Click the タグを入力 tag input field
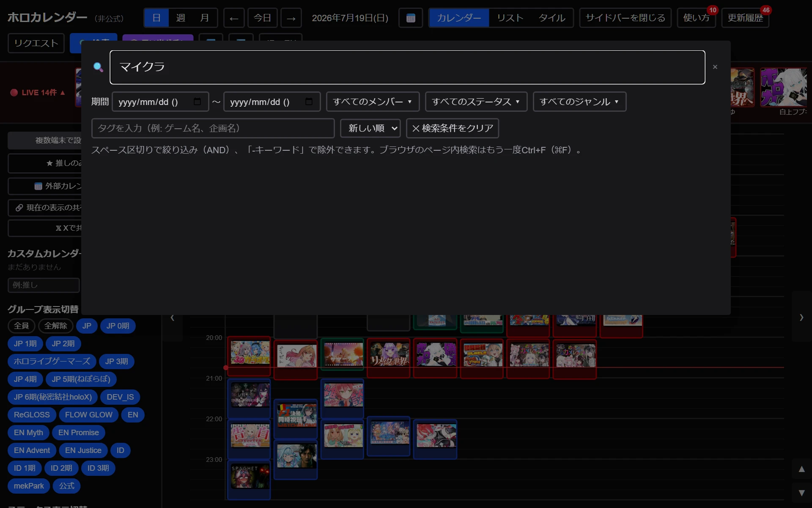Viewport: 812px width, 508px height. click(213, 128)
